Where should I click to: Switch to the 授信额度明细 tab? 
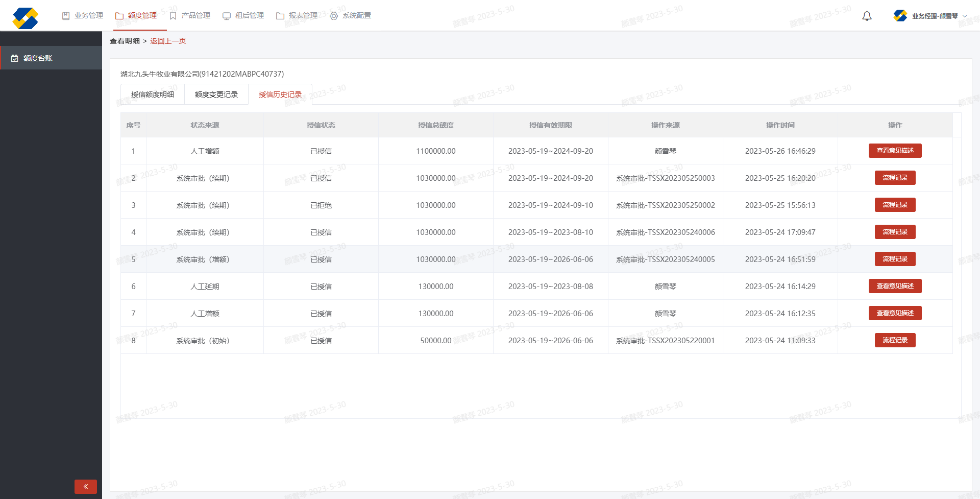(x=152, y=94)
